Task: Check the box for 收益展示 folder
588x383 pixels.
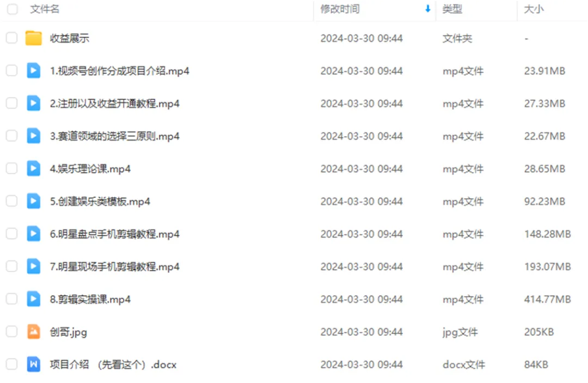Action: 11,38
